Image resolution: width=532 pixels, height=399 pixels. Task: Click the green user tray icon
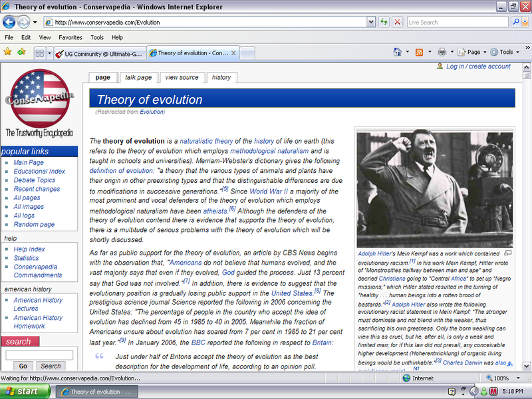point(484,392)
